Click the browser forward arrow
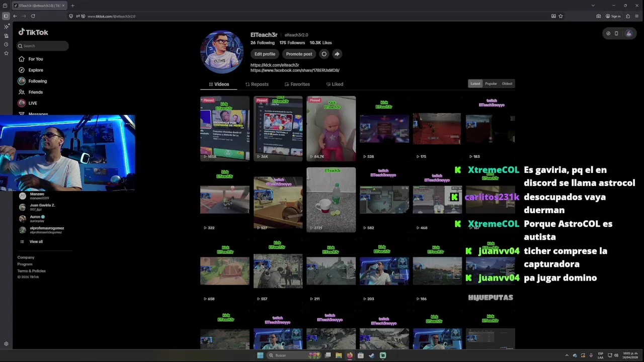644x362 pixels. [x=24, y=16]
